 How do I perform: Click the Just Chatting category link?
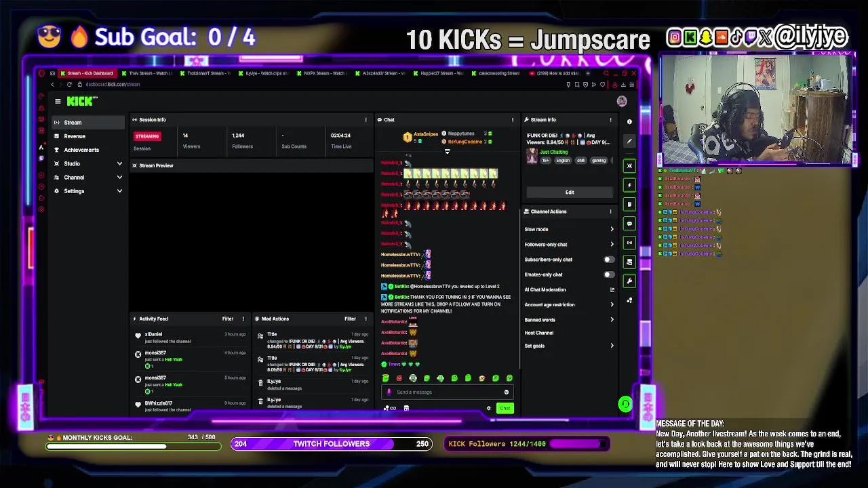click(x=554, y=152)
